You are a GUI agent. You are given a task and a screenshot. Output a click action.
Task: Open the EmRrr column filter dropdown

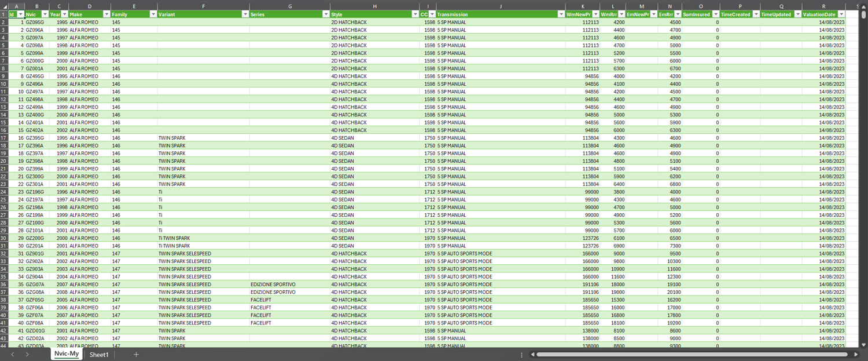(678, 14)
